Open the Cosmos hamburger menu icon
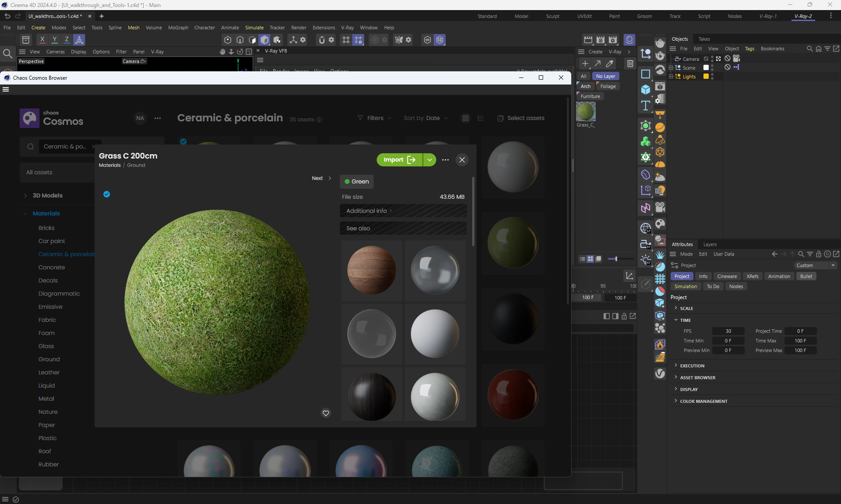This screenshot has height=504, width=841. 6,89
